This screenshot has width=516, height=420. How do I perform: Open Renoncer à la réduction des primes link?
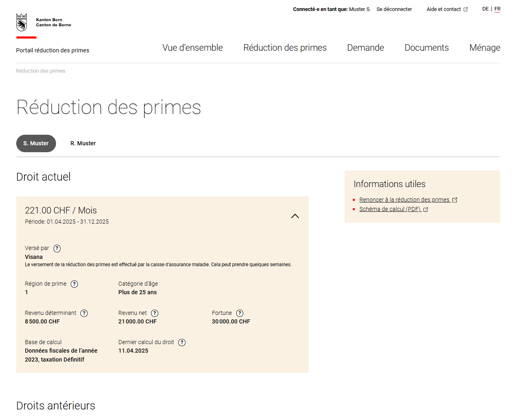(404, 200)
